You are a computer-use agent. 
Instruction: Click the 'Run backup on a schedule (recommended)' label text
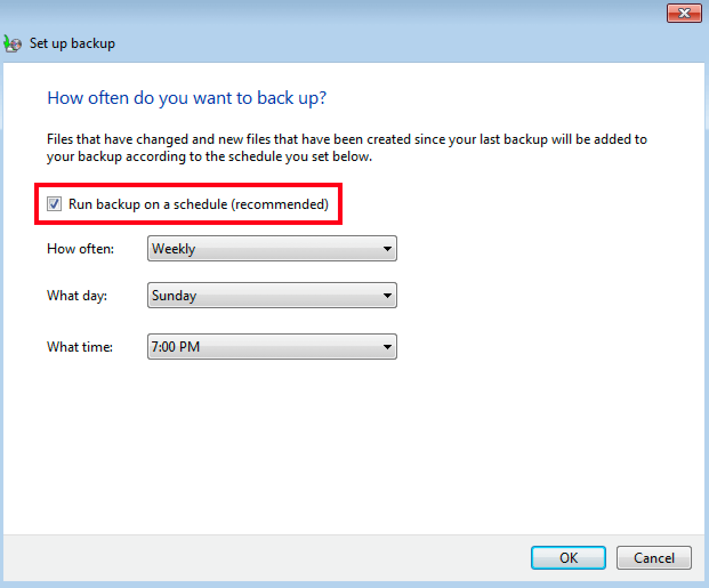198,204
